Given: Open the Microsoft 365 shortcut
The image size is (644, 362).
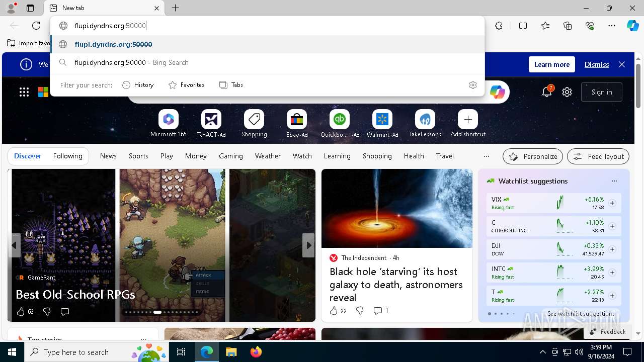Looking at the screenshot, I should (169, 123).
